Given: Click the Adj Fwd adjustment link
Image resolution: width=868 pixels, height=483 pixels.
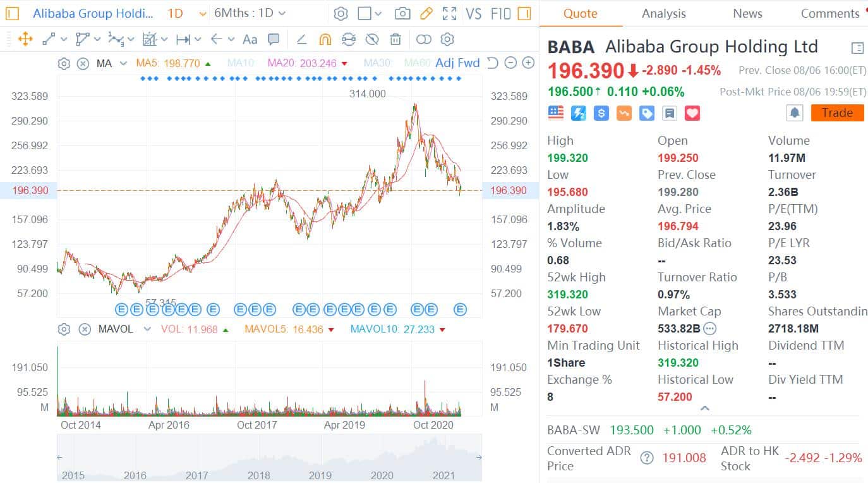Looking at the screenshot, I should [457, 63].
